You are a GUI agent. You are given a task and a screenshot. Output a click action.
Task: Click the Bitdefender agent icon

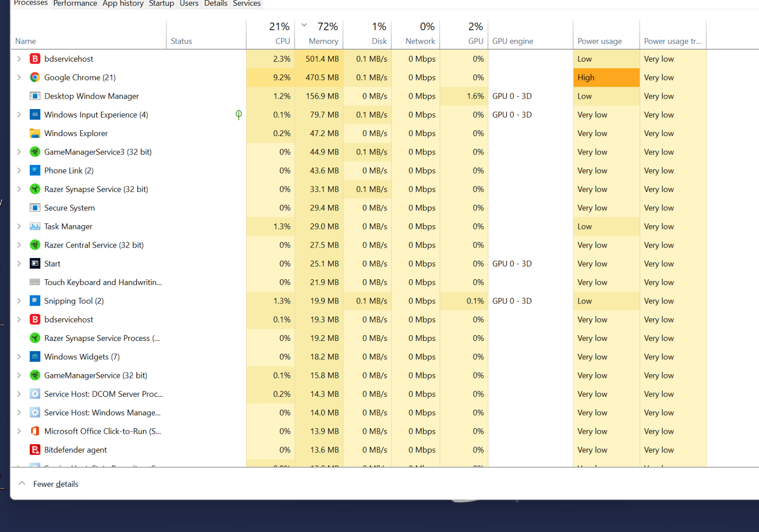(x=35, y=450)
